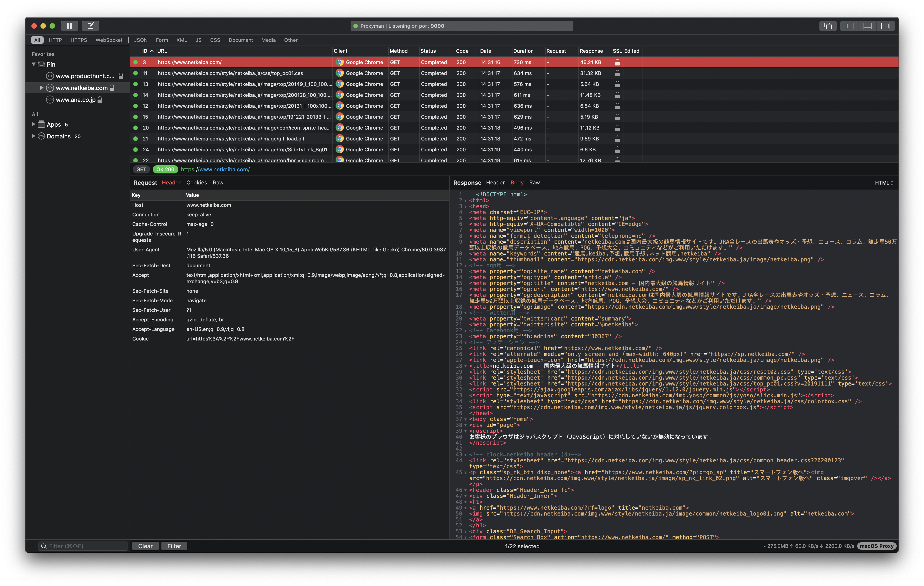Click the Domains globe icon in sidebar
The image size is (924, 586).
point(41,136)
